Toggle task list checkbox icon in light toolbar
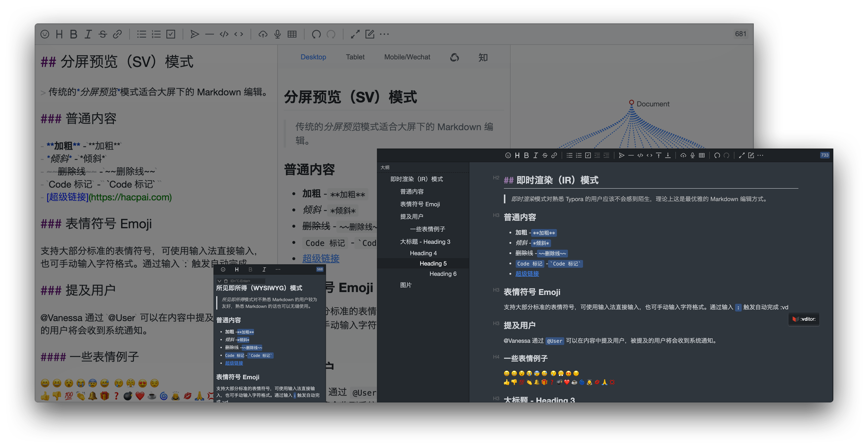 pyautogui.click(x=171, y=34)
